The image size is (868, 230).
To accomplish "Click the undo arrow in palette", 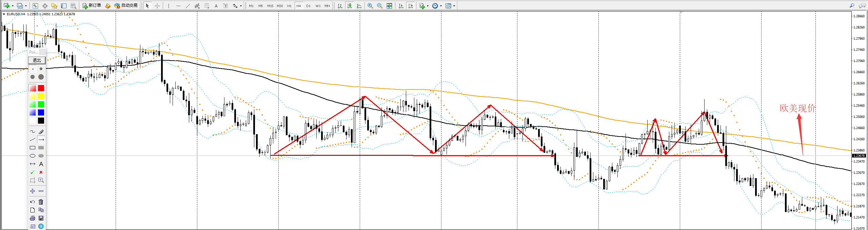I will click(33, 202).
